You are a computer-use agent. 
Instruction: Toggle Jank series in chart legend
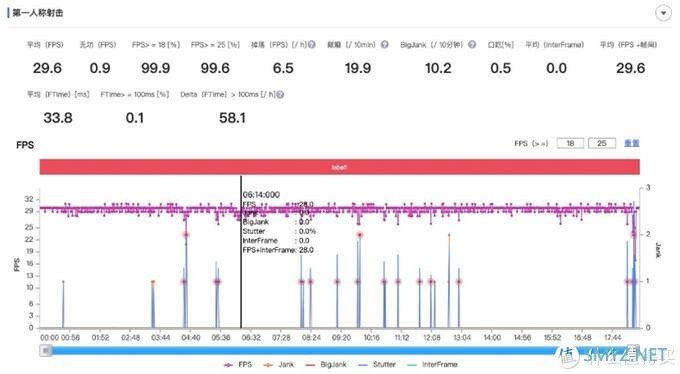[x=279, y=364]
